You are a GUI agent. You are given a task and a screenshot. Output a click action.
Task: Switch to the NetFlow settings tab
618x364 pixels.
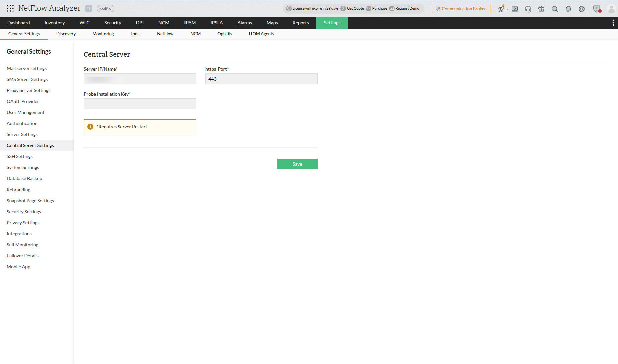165,34
